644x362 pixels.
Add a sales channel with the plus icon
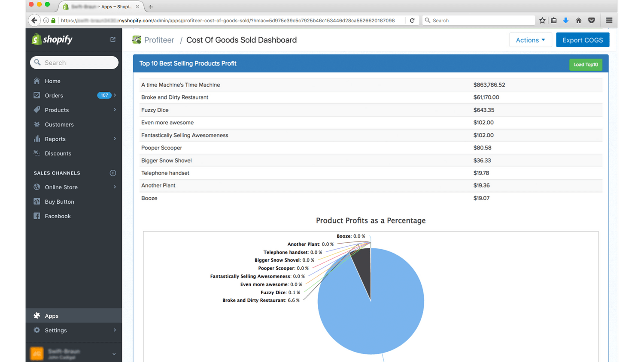pos(112,173)
